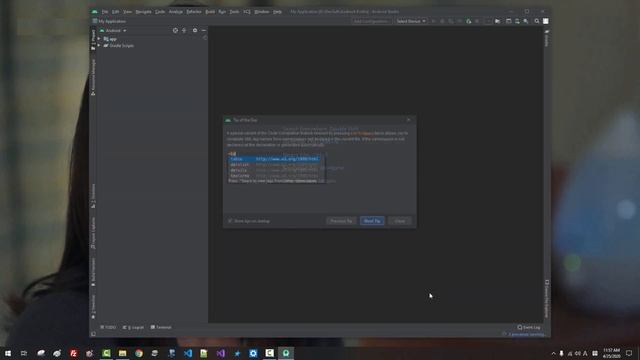The image size is (640, 360).
Task: Open Task View on the taskbar
Action: 24,353
